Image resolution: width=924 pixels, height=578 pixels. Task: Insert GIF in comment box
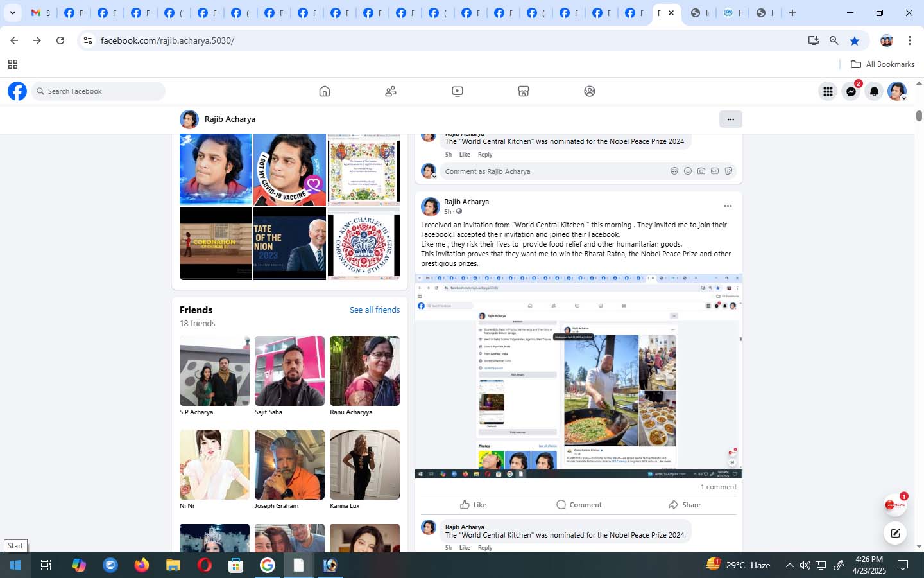[715, 171]
